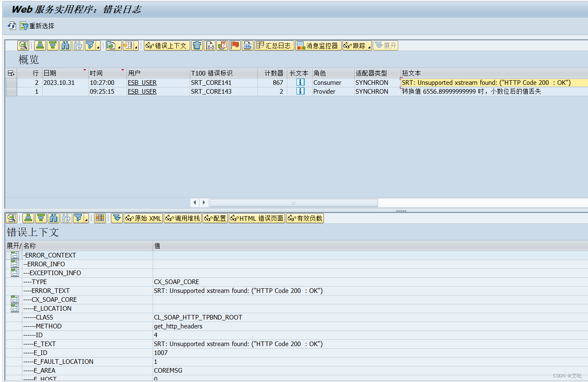Click the 原始 XML button
The width and height of the screenshot is (588, 382).
[x=143, y=218]
